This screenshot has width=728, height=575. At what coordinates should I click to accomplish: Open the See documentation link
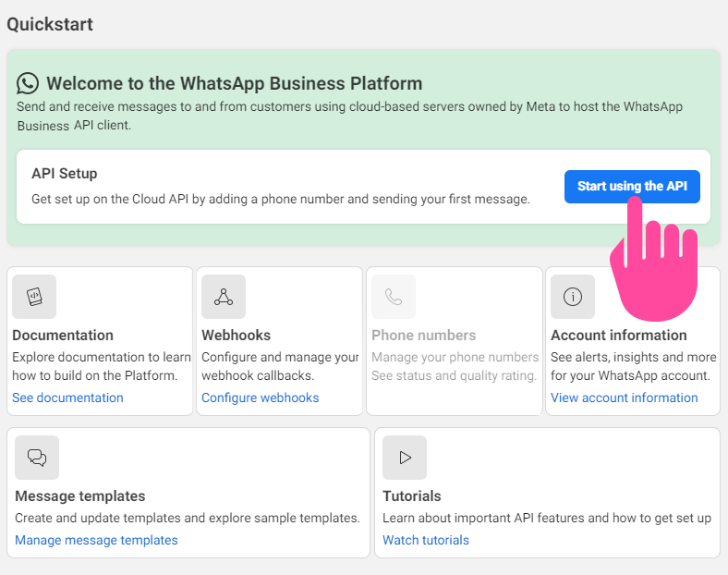click(67, 398)
